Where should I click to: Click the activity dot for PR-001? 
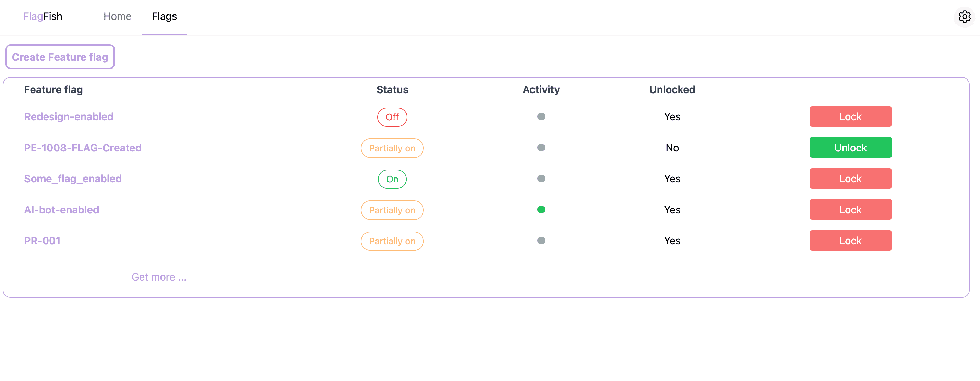point(541,240)
